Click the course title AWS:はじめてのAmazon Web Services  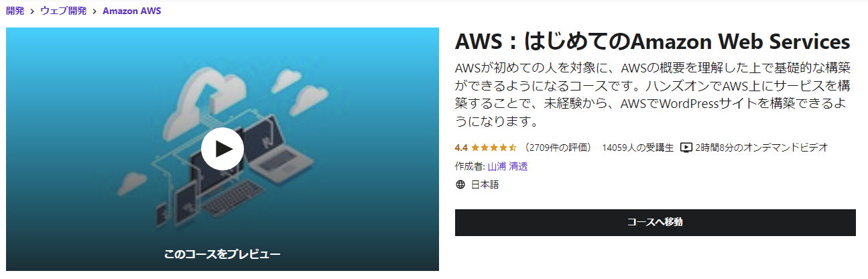point(653,42)
